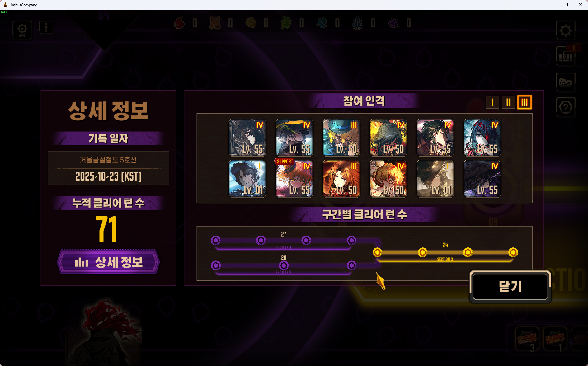The height and width of the screenshot is (366, 588).
Task: Click last gold node of Section 3
Action: point(513,252)
